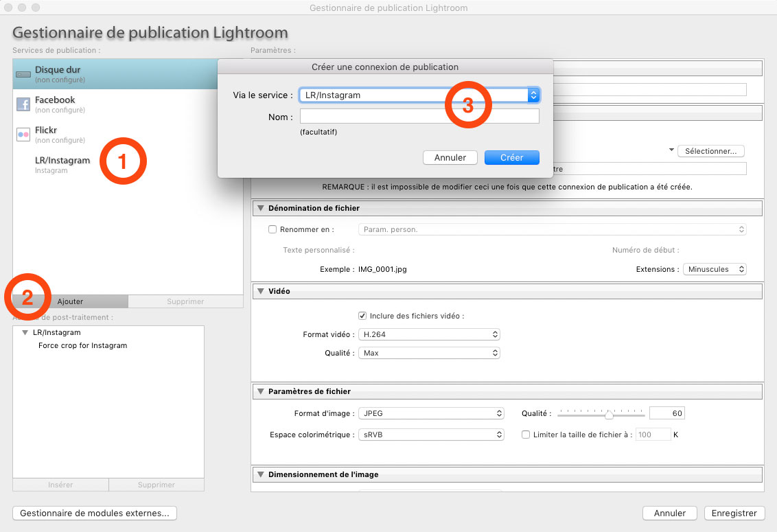Click the Nom text field

point(419,117)
